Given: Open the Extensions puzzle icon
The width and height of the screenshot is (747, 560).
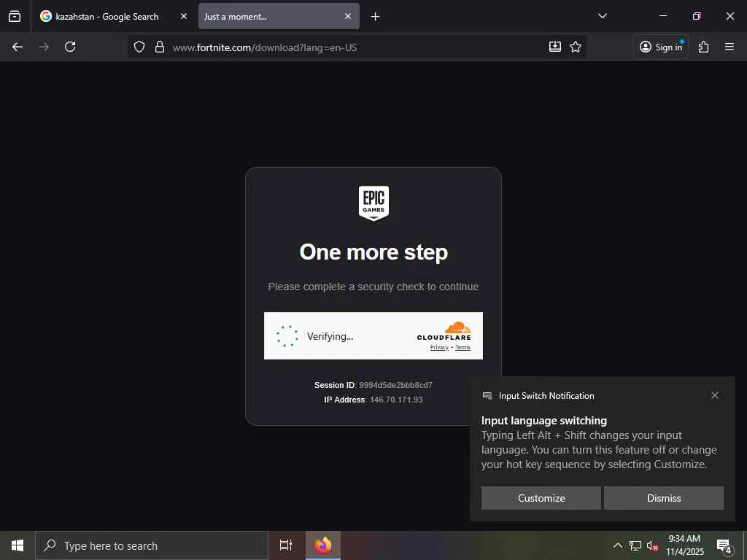Looking at the screenshot, I should point(704,47).
